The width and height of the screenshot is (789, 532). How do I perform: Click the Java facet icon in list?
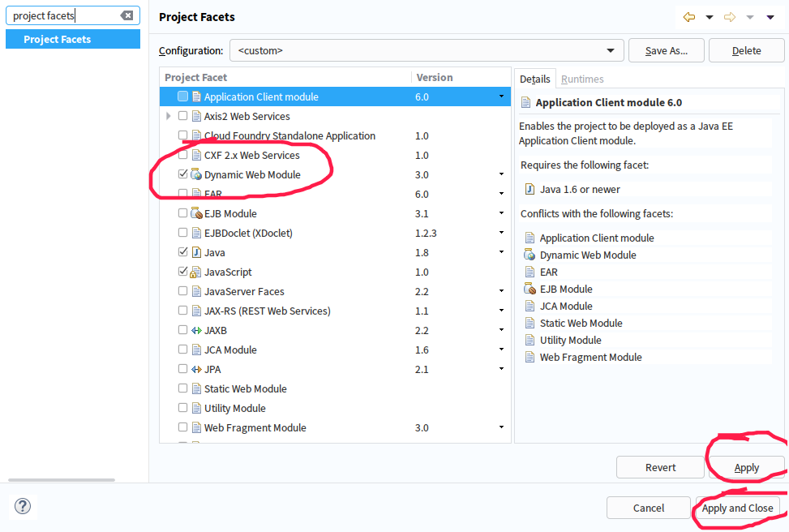click(196, 252)
